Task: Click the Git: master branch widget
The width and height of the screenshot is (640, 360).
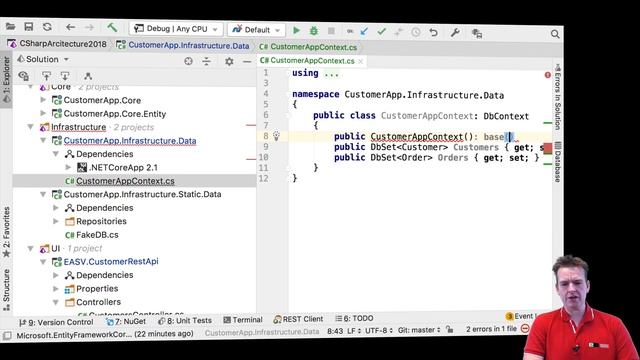Action: [419, 330]
